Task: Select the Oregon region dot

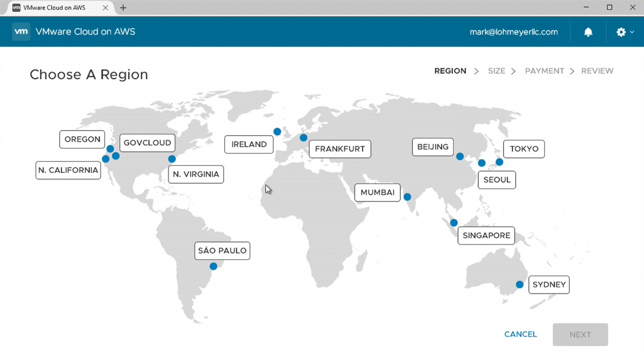Action: (x=110, y=149)
